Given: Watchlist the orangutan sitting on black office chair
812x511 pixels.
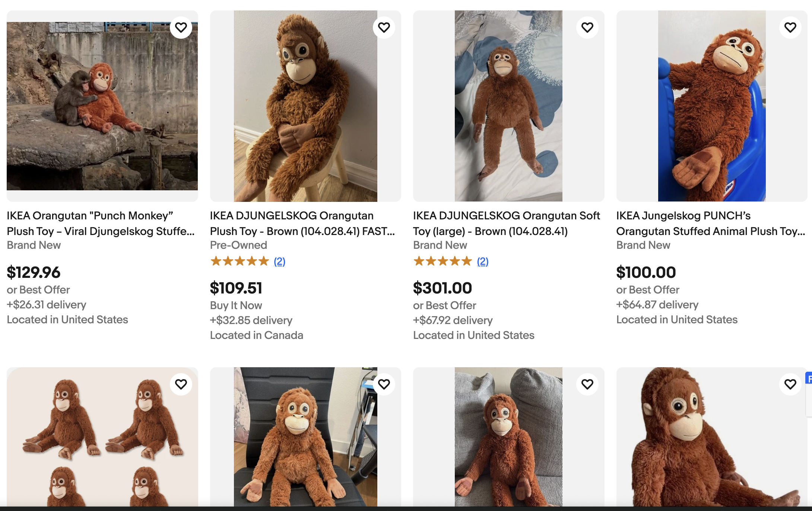Looking at the screenshot, I should 384,384.
